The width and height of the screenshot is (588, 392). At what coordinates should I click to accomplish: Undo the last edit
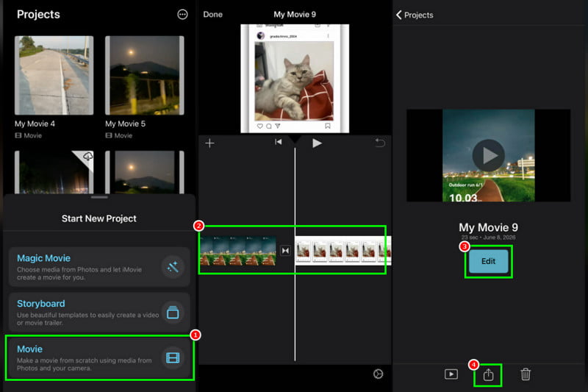380,143
